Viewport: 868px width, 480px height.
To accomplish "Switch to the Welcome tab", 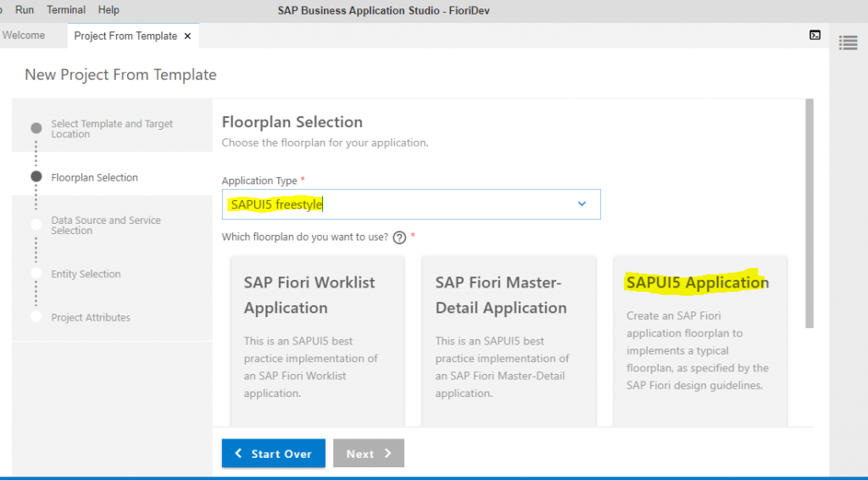I will point(24,36).
